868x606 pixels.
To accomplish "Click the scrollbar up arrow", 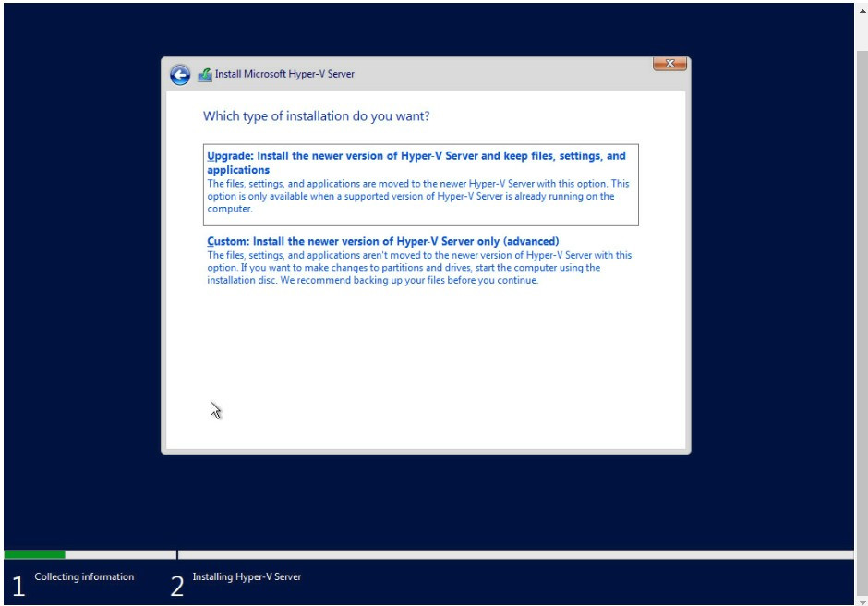I will tap(862, 10).
